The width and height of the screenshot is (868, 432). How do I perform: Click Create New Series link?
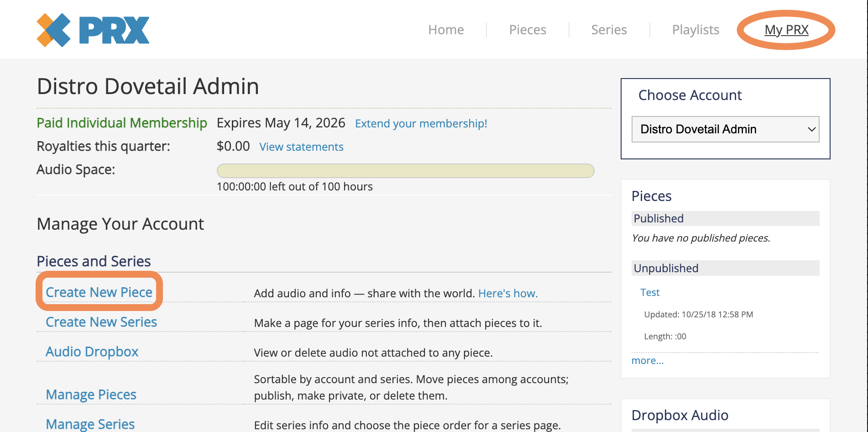101,322
